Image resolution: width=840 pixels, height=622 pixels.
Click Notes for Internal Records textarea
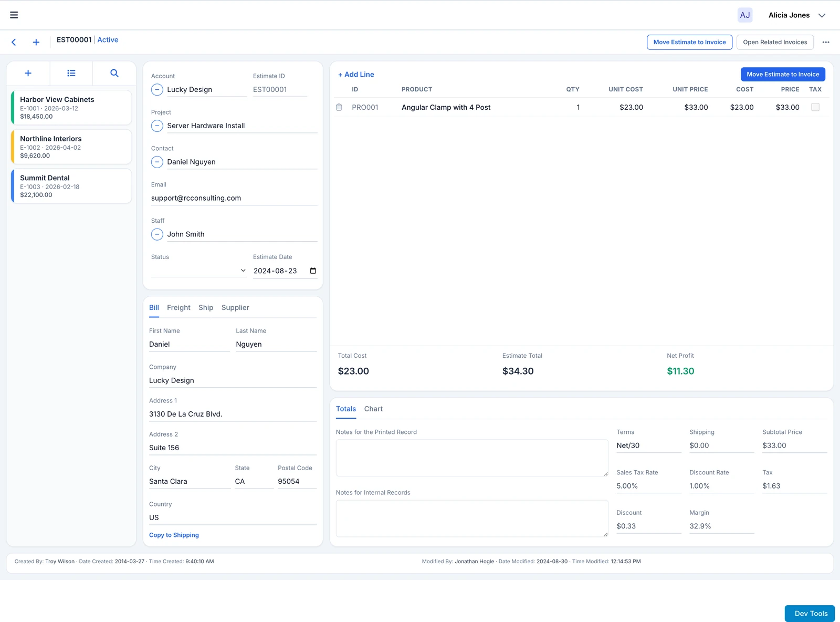click(x=472, y=519)
